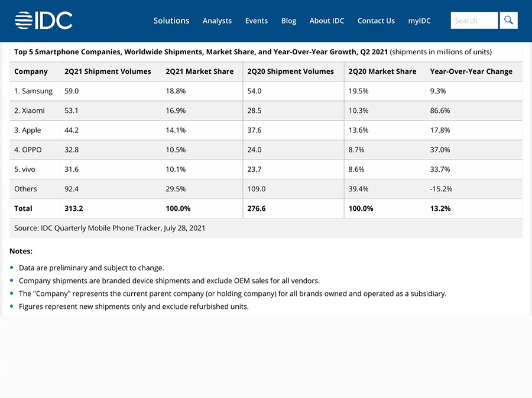Click the OPPO row label
Viewport: 532px width, 398px height.
pyautogui.click(x=28, y=150)
